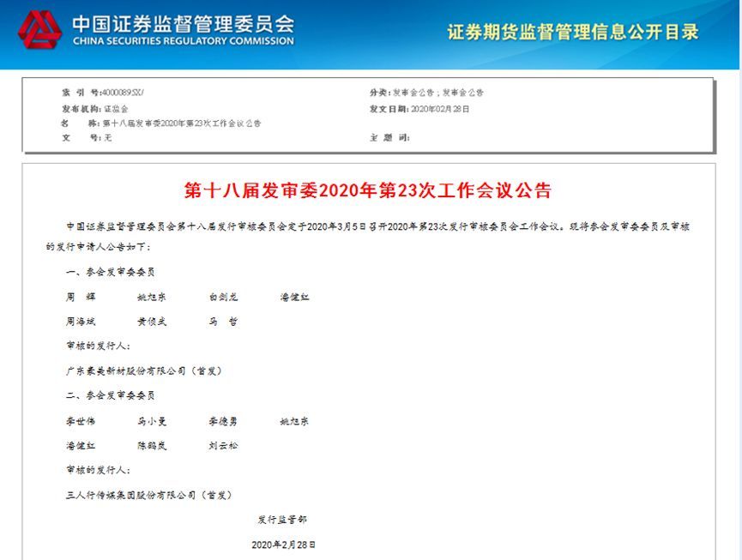Select committee member name 马小曼
742x560 pixels.
point(152,421)
